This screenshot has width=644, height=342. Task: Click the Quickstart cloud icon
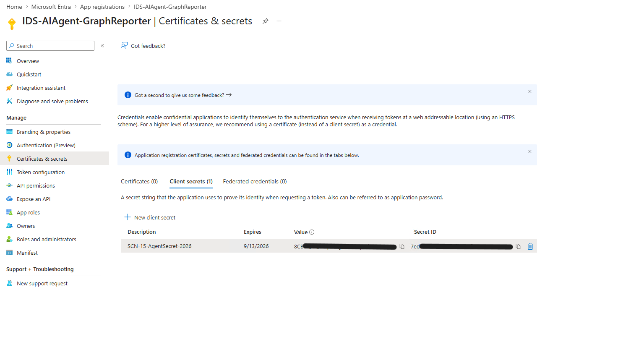(x=9, y=74)
